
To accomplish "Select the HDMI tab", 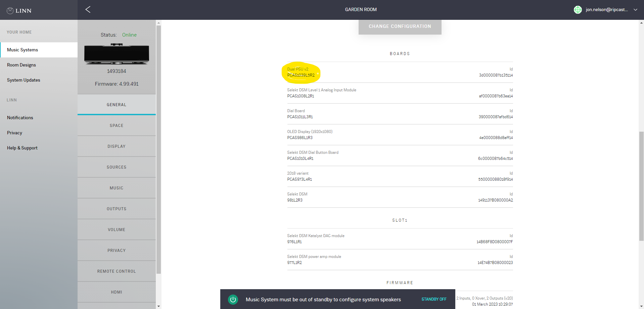I will pyautogui.click(x=117, y=292).
